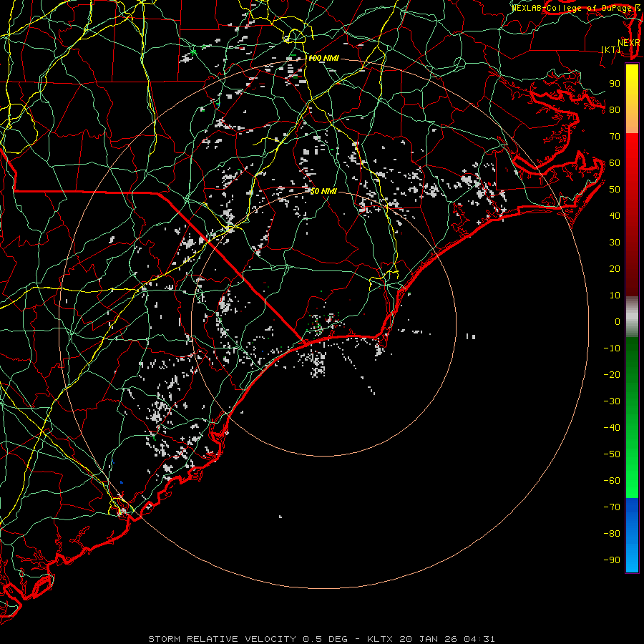Click the positive 10 knot scale label

point(615,296)
